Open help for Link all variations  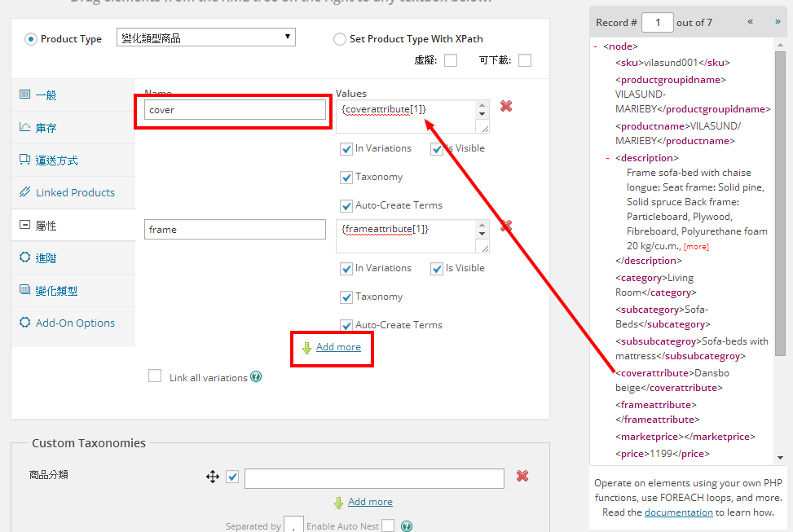[x=256, y=377]
